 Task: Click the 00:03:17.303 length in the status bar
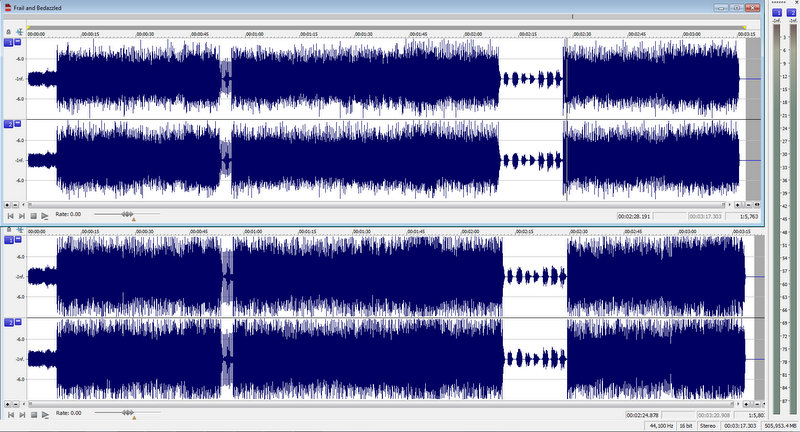(x=741, y=425)
